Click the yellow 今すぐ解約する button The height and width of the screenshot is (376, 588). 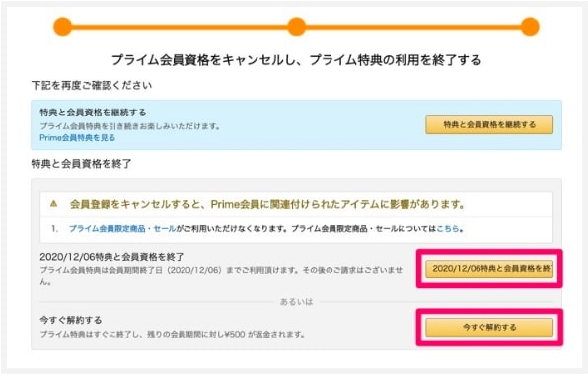point(489,328)
